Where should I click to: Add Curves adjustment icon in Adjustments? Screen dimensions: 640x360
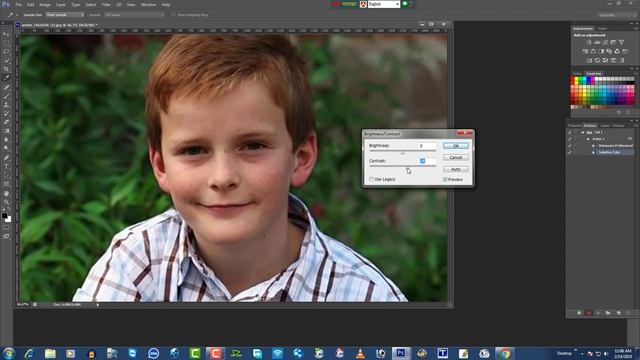click(605, 42)
